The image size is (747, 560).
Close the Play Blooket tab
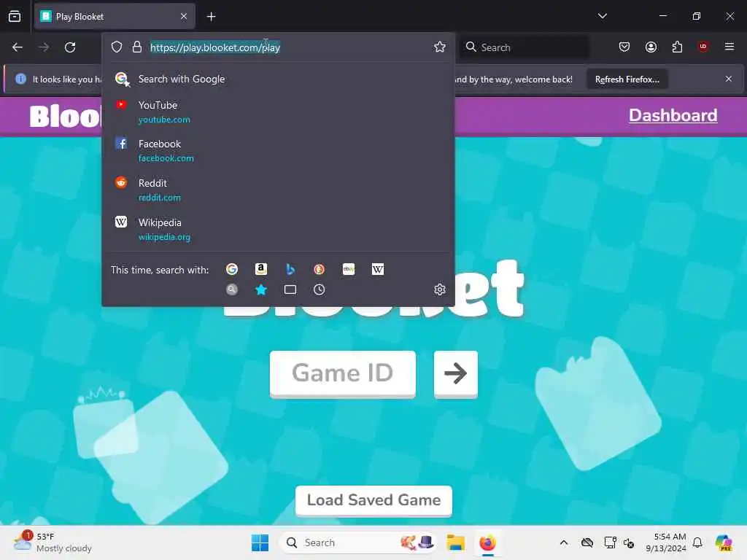pyautogui.click(x=184, y=16)
